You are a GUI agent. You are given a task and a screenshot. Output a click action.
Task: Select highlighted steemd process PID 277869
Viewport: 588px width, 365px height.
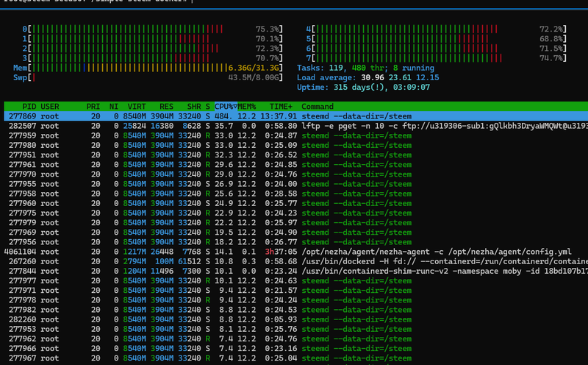(x=294, y=116)
